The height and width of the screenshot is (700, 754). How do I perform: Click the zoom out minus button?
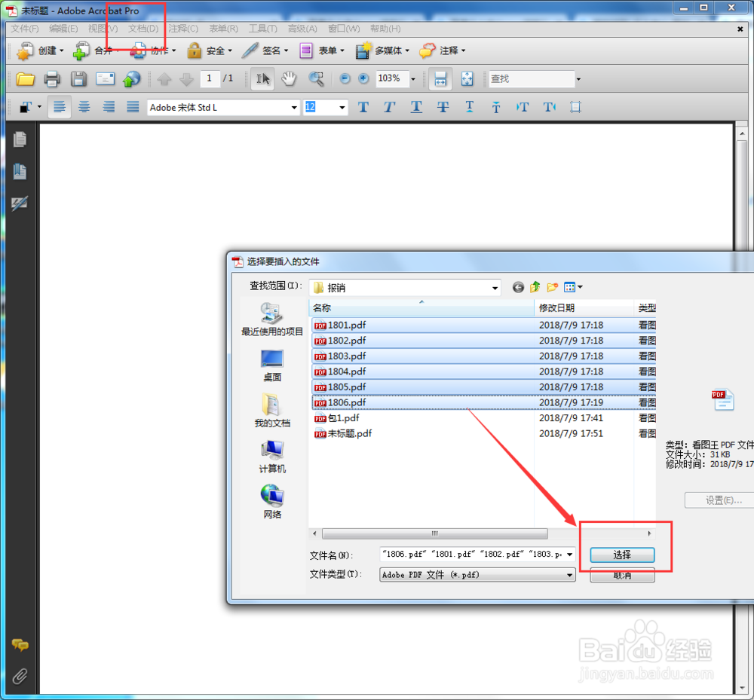click(345, 78)
